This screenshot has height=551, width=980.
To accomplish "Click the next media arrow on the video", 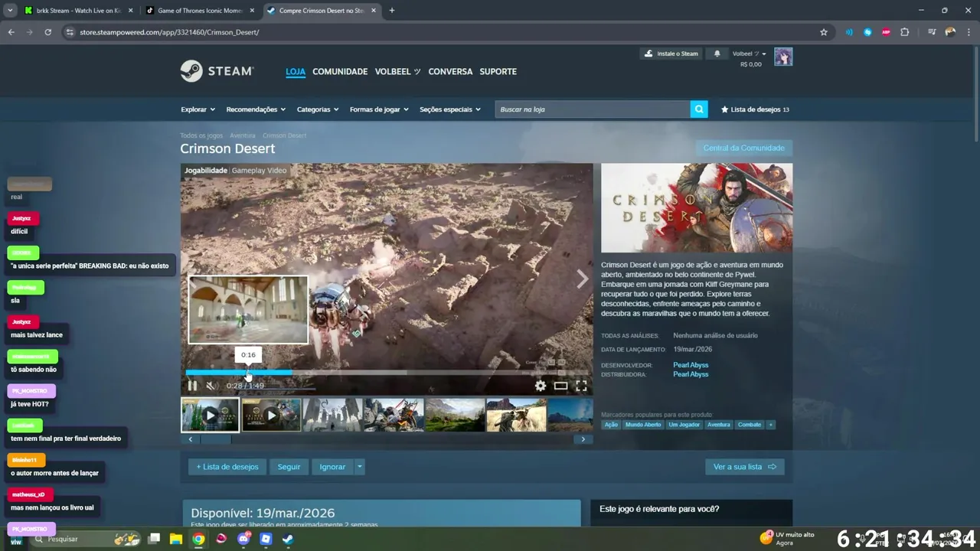I will point(583,279).
